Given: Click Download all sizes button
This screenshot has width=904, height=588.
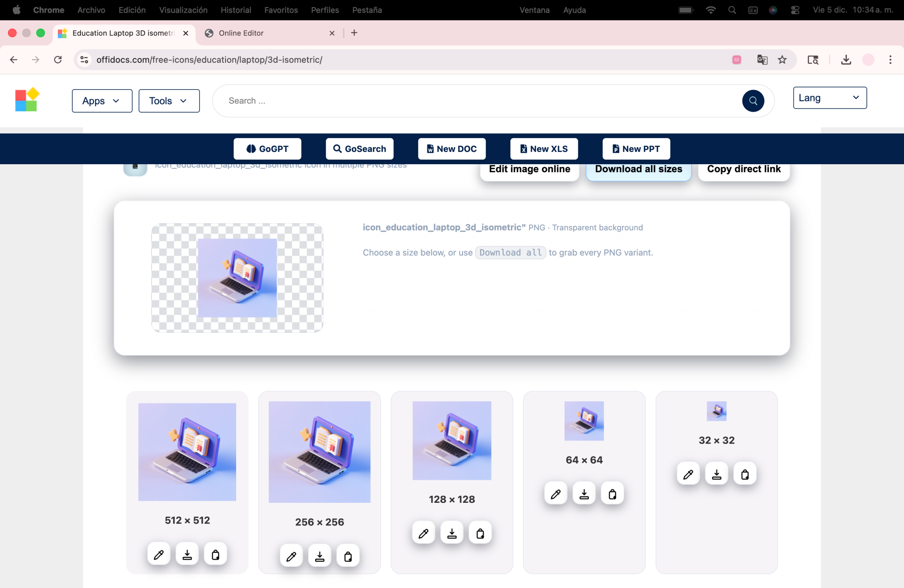Looking at the screenshot, I should click(639, 172).
